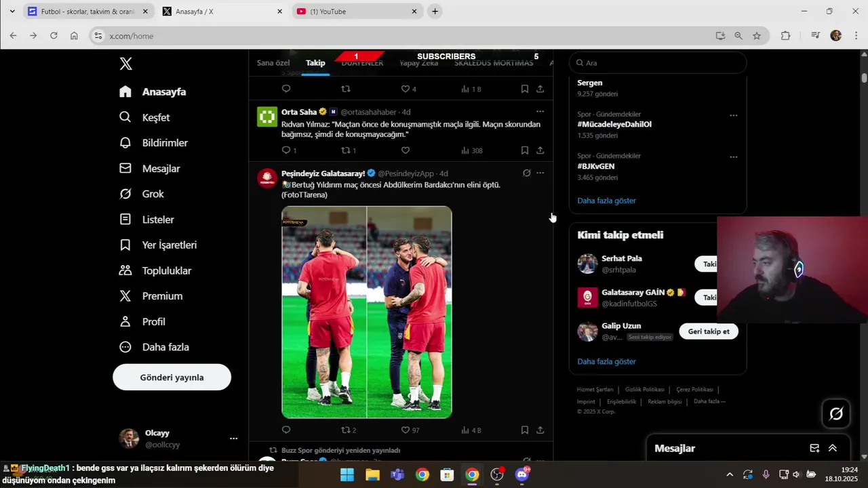
Task: Like the Peşindeyiz Galatasaray post (97)
Action: 410,430
